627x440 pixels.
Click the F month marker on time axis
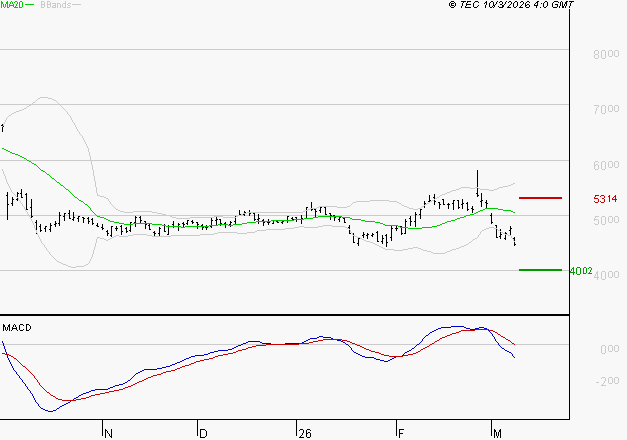(x=401, y=434)
